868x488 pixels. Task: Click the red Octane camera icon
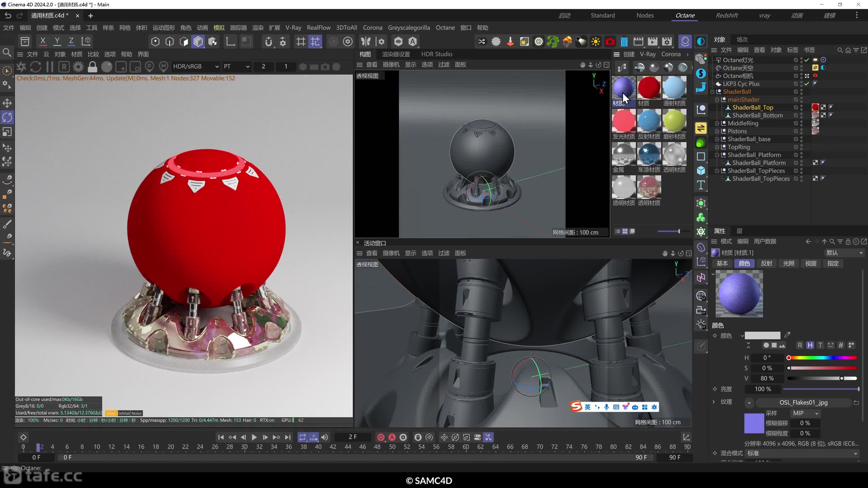(x=610, y=42)
